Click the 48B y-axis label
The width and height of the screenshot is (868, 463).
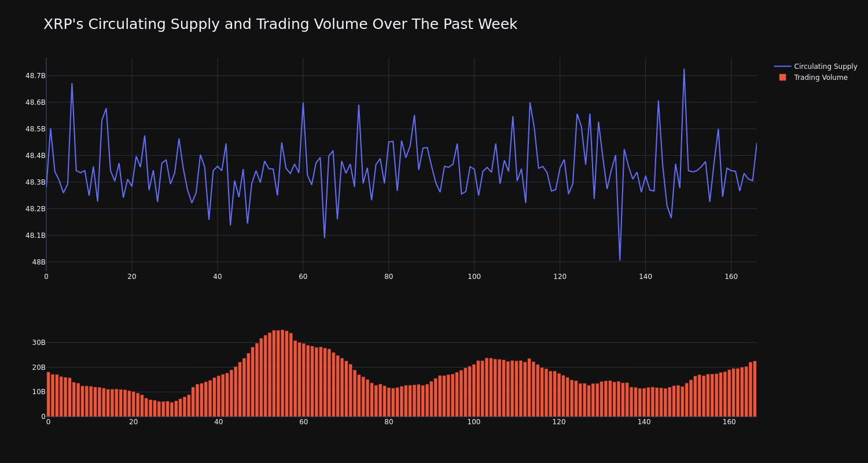click(x=39, y=262)
